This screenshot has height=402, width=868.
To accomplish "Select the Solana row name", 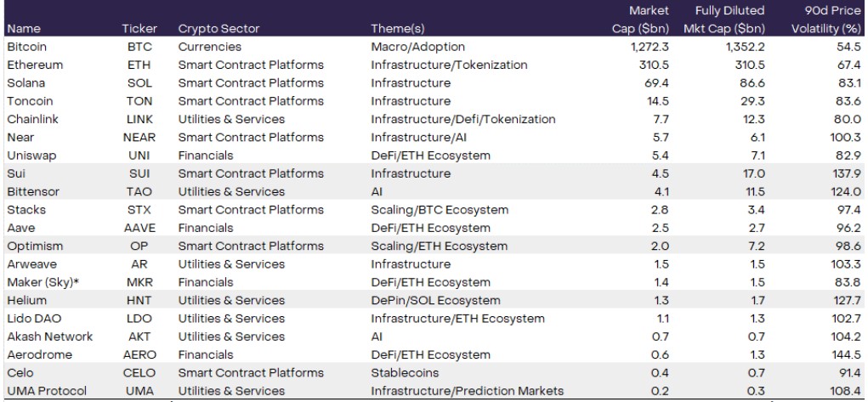I will (x=26, y=83).
